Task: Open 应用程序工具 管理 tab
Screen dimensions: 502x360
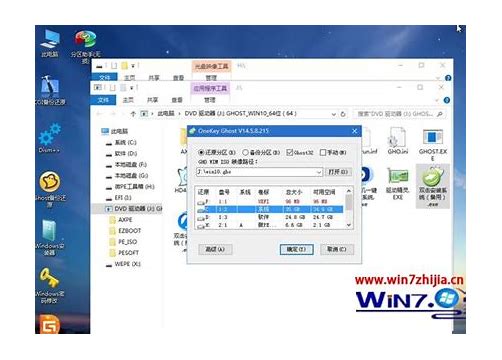Action: (x=210, y=100)
